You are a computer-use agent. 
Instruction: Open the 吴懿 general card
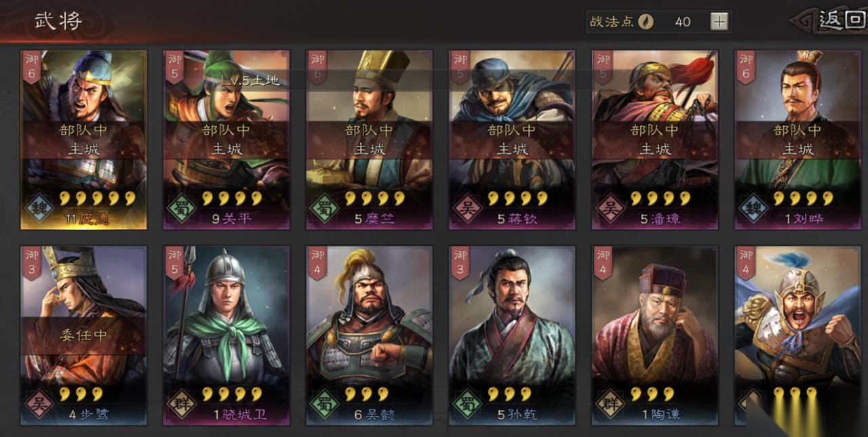(370, 335)
